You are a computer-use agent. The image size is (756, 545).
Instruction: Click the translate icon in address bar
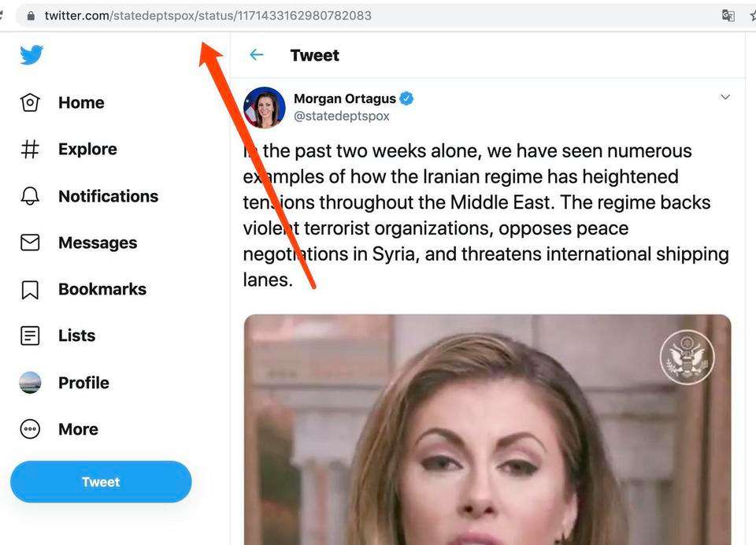[728, 16]
